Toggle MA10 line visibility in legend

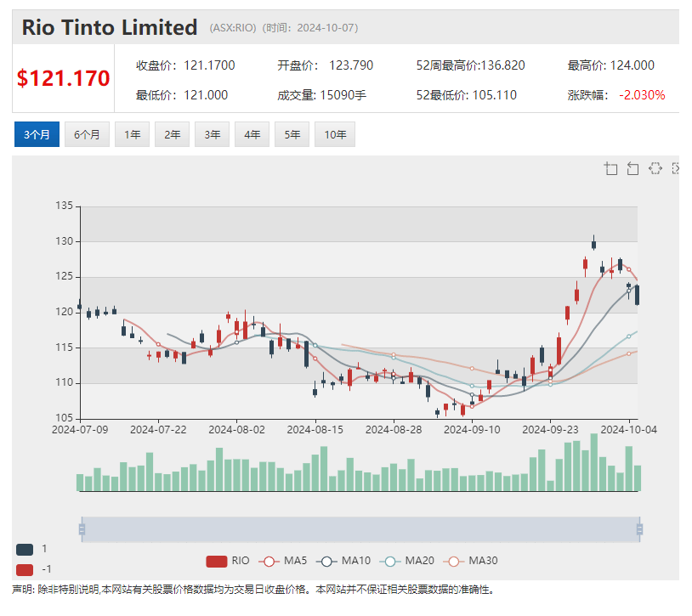[343, 561]
